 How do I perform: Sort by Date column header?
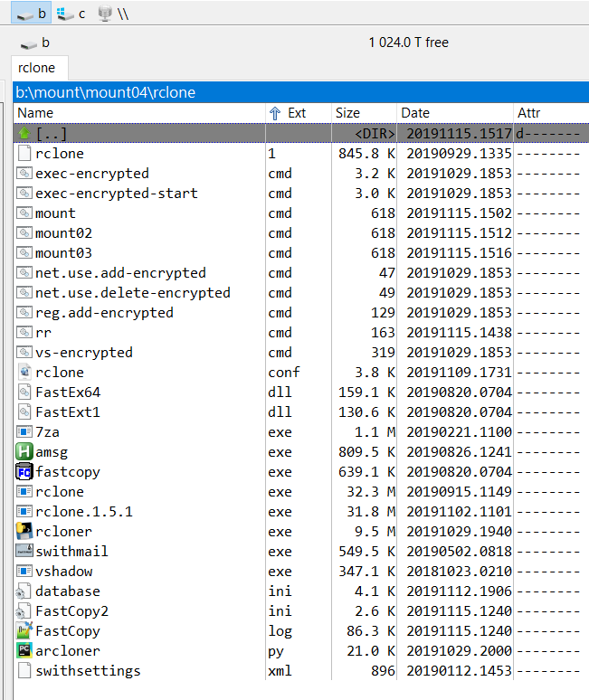454,113
